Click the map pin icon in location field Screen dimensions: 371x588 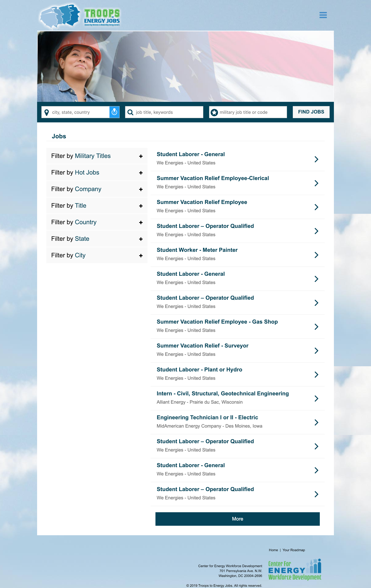click(x=47, y=112)
